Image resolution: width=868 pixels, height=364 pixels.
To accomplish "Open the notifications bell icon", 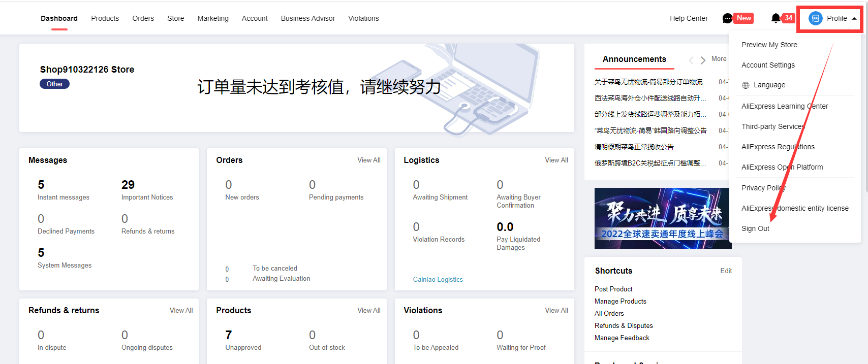I will (776, 18).
